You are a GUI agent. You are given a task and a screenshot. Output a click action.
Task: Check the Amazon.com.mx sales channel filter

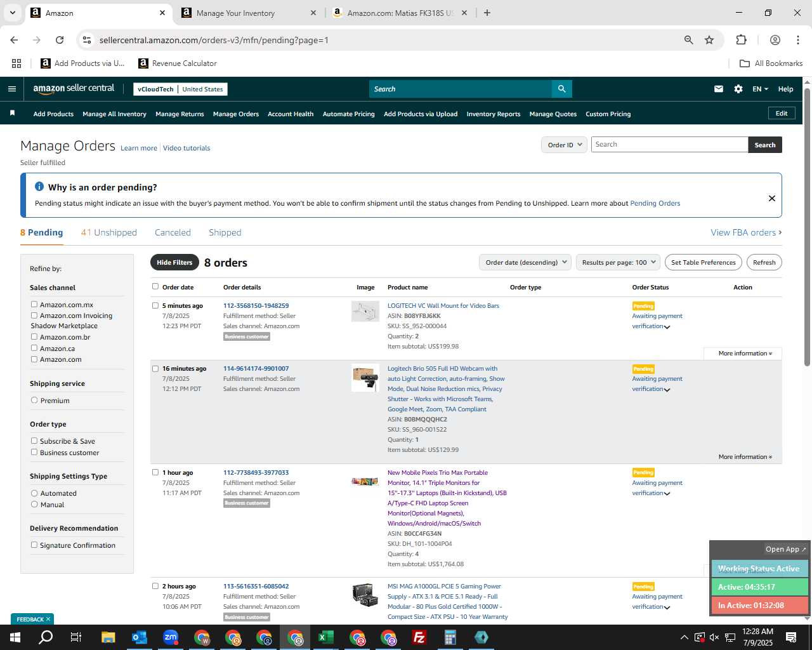(x=34, y=305)
